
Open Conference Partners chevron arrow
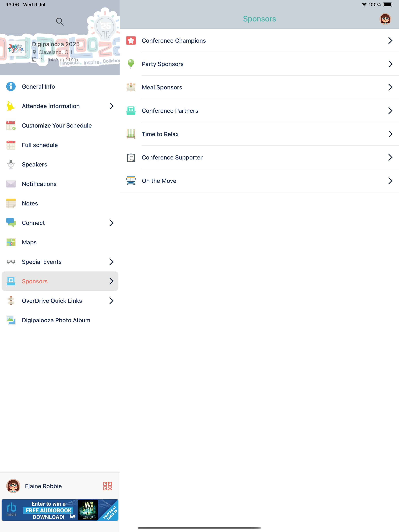390,111
